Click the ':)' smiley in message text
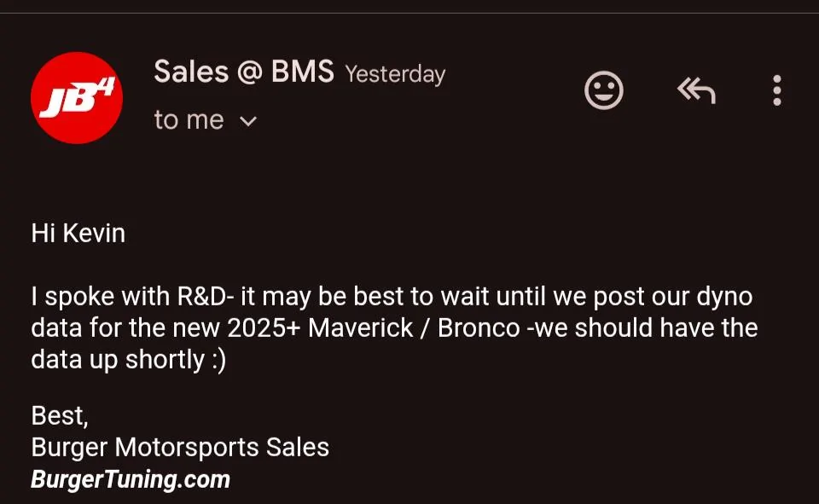 point(219,360)
